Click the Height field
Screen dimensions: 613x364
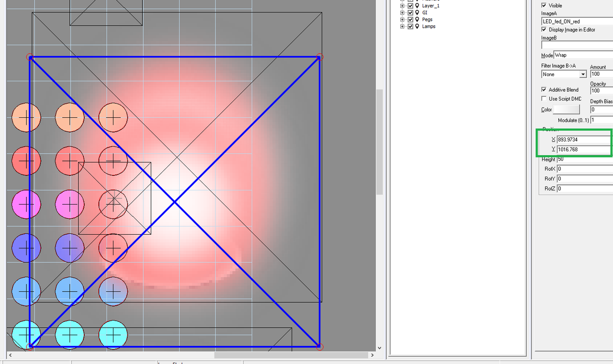click(x=585, y=159)
